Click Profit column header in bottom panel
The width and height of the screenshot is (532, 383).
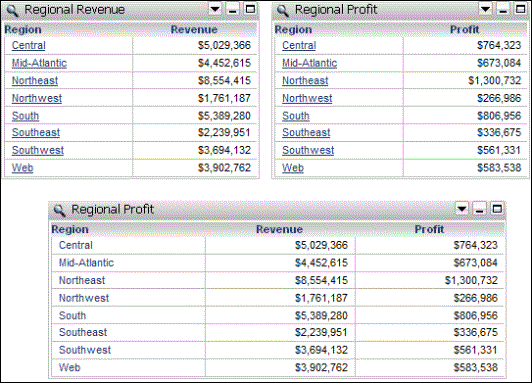pos(429,229)
